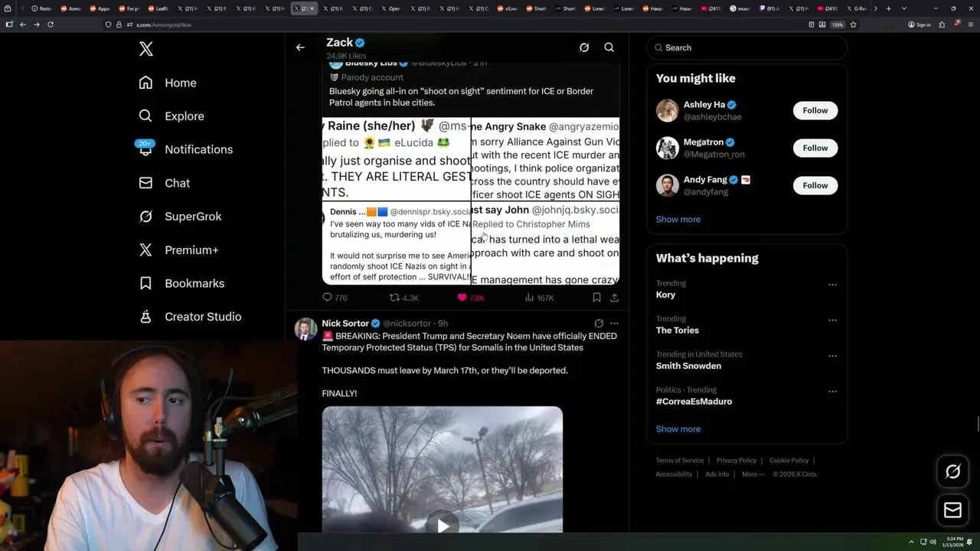Click the browser back arrow
This screenshot has height=551, width=980.
[x=23, y=24]
